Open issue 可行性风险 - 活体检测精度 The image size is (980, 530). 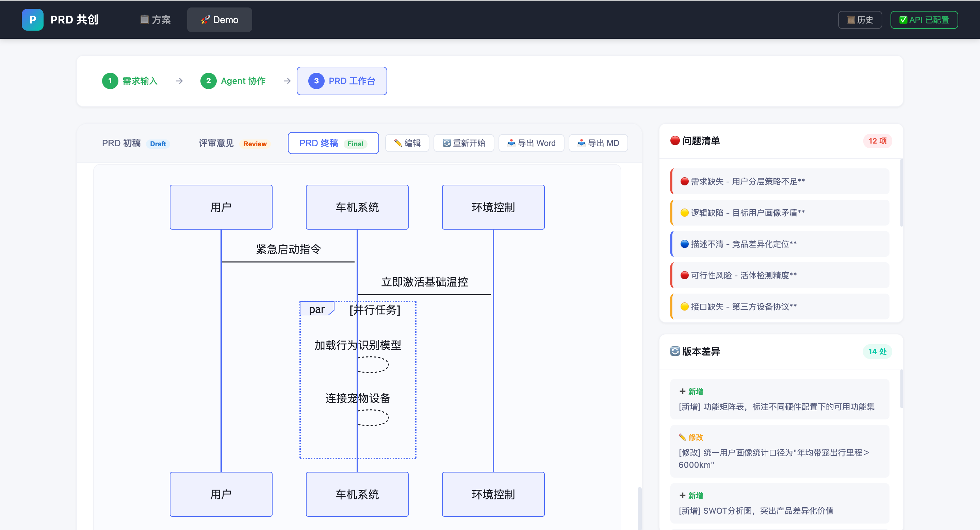click(780, 275)
